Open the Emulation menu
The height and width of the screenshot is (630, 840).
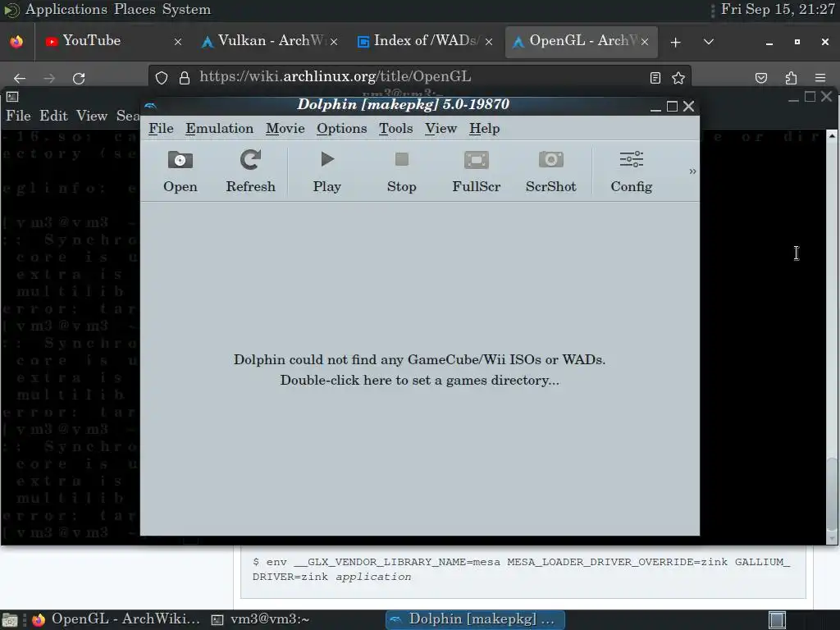pos(219,129)
